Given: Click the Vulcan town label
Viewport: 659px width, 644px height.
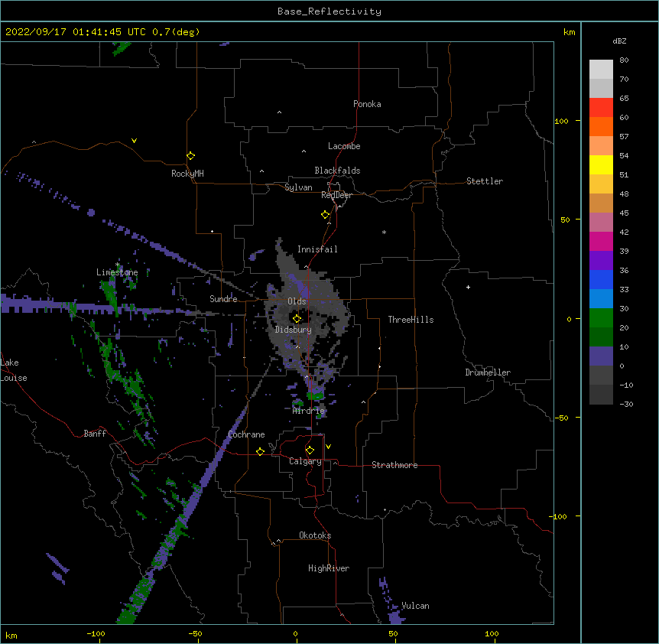Looking at the screenshot, I should click(x=415, y=606).
